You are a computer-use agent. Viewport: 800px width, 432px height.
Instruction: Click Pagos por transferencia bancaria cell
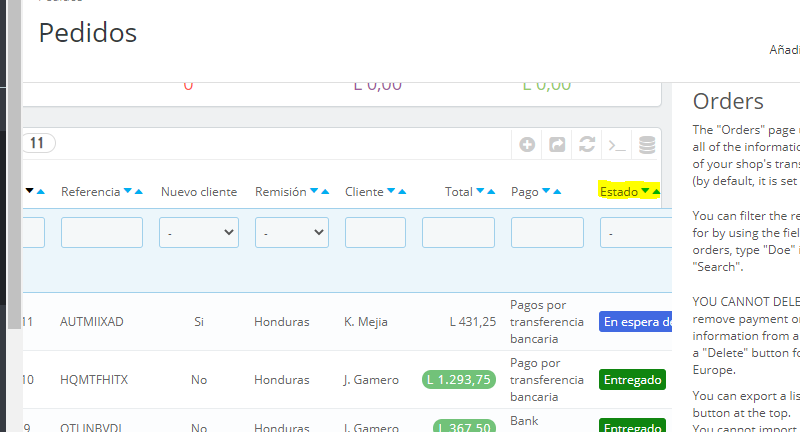(x=547, y=322)
